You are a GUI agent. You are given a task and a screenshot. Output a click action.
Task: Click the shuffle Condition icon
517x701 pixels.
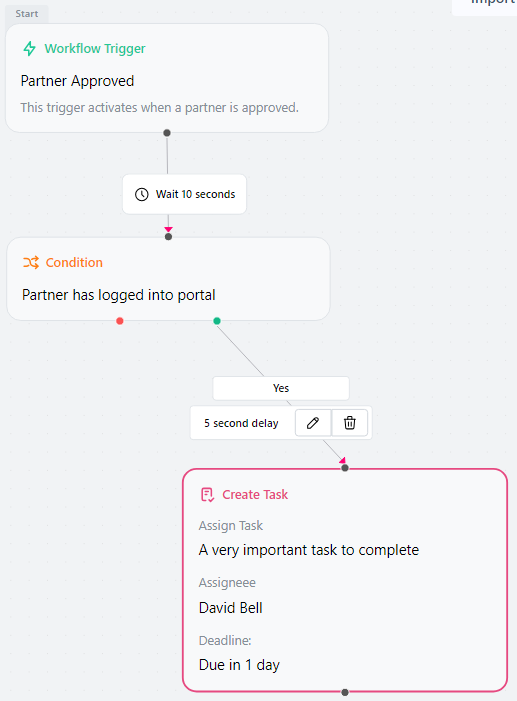click(31, 262)
